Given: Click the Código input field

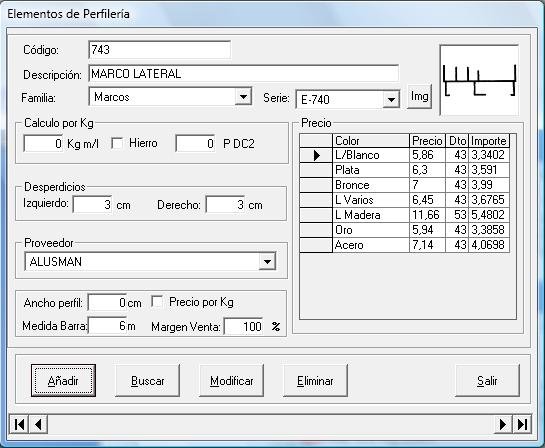Looking at the screenshot, I should tap(160, 50).
